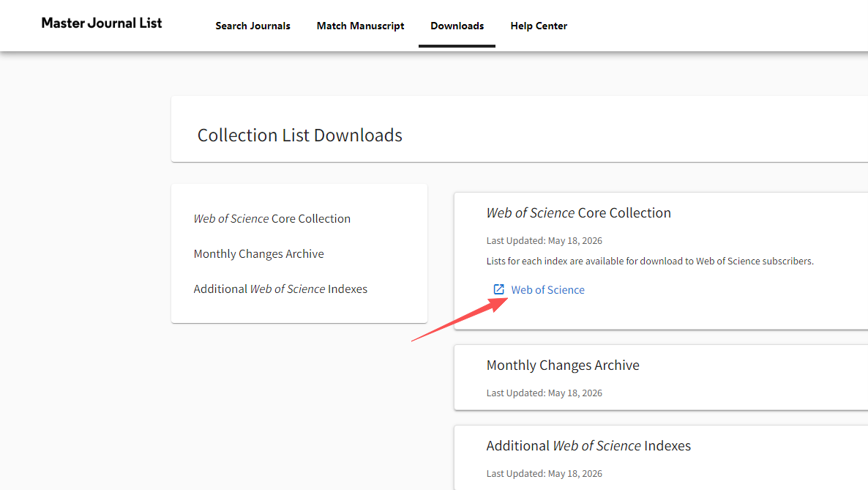
Task: Click the subscribers availability description text
Action: coord(650,261)
